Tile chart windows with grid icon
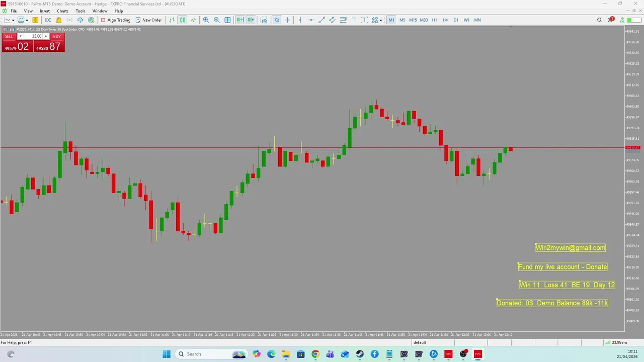The image size is (644, 362). (227, 20)
